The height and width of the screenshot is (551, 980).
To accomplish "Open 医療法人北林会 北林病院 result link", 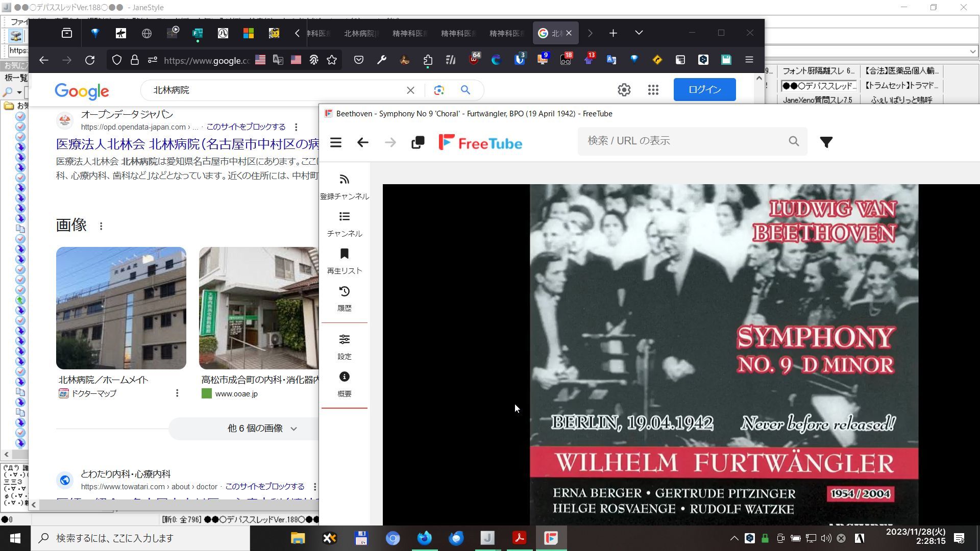I will (187, 144).
